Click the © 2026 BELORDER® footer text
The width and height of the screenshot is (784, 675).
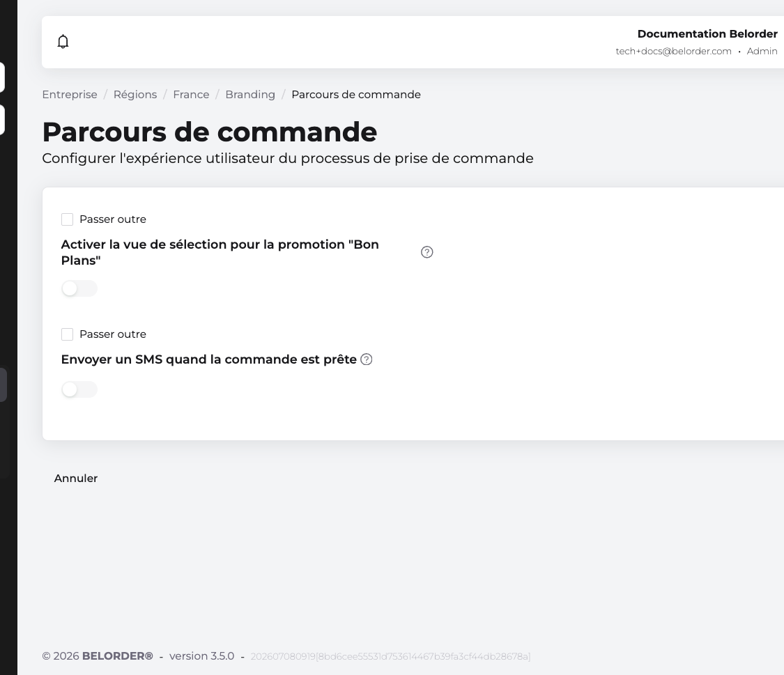point(98,656)
